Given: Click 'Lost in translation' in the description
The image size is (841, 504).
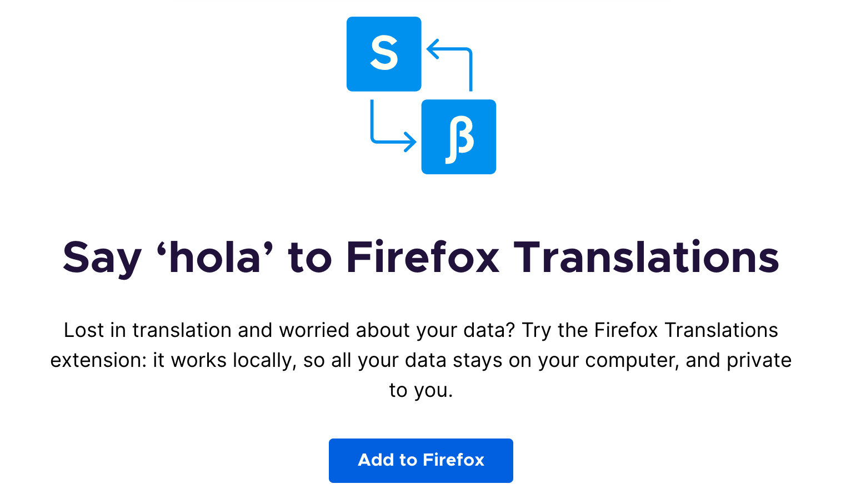Looking at the screenshot, I should click(x=147, y=330).
